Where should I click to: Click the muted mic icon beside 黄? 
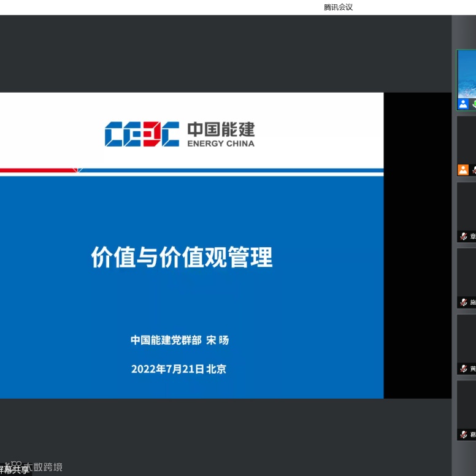pyautogui.click(x=464, y=369)
